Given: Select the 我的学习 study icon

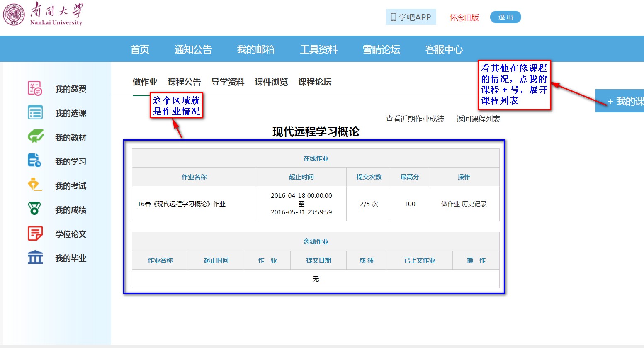Looking at the screenshot, I should click(35, 161).
